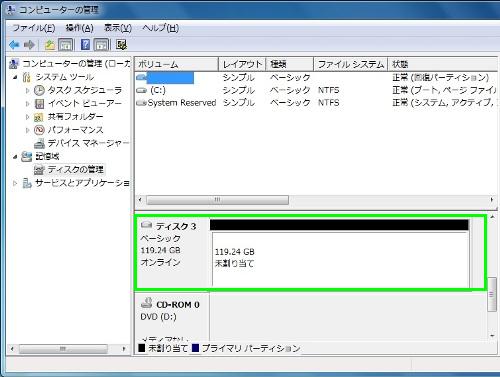Image resolution: width=500 pixels, height=377 pixels.
Task: Open the Help (ヘルプ) menu
Action: click(161, 28)
